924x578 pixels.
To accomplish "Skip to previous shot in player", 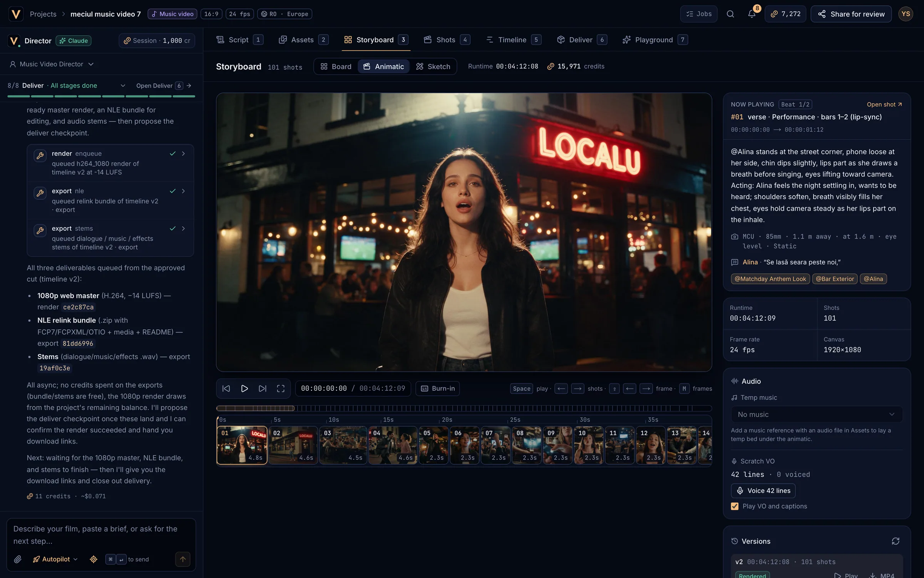I will 226,388.
